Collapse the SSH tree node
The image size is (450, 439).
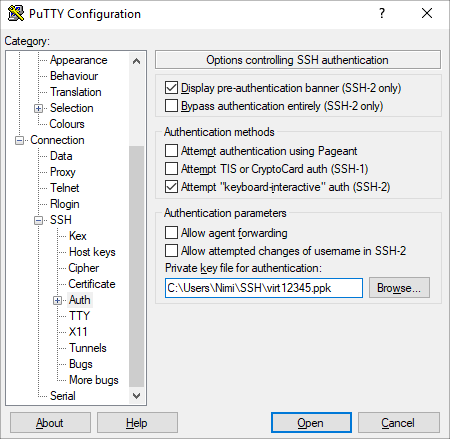coord(38,220)
